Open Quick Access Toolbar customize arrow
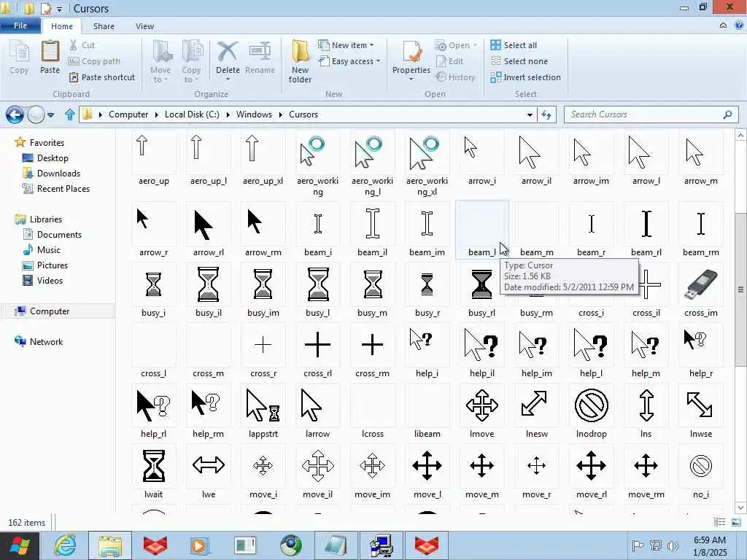The width and height of the screenshot is (747, 560). pos(60,9)
